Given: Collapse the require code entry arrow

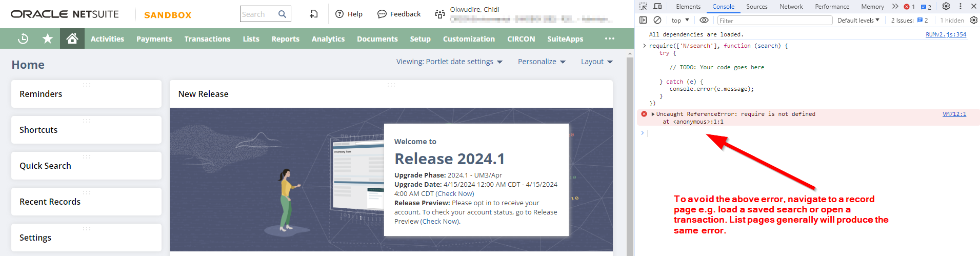Looking at the screenshot, I should pos(645,46).
